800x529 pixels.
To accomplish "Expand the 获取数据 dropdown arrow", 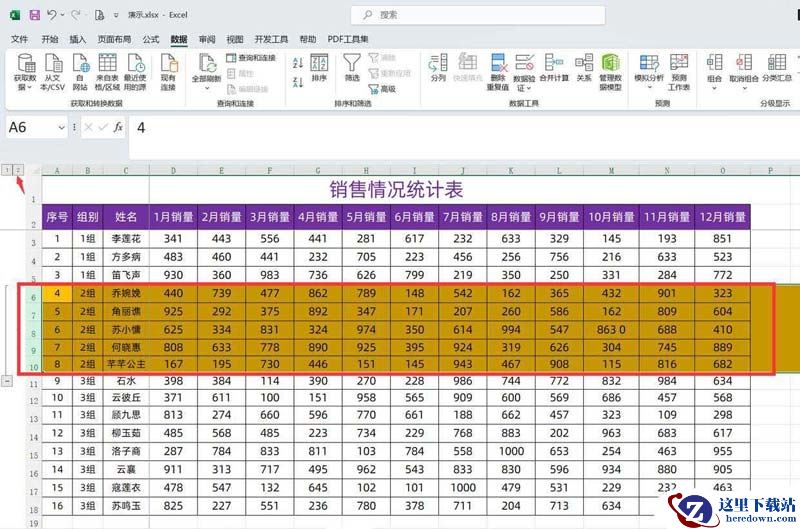I will 29,88.
